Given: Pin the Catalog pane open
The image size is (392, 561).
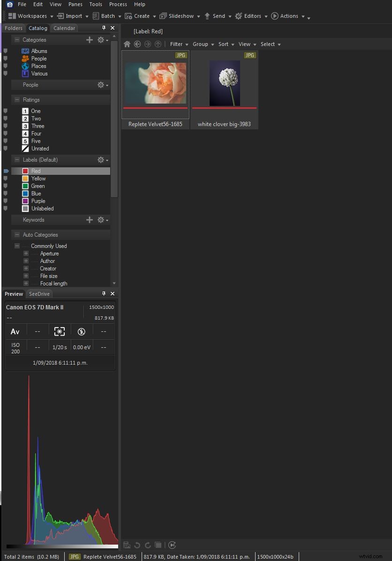Looking at the screenshot, I should [104, 28].
